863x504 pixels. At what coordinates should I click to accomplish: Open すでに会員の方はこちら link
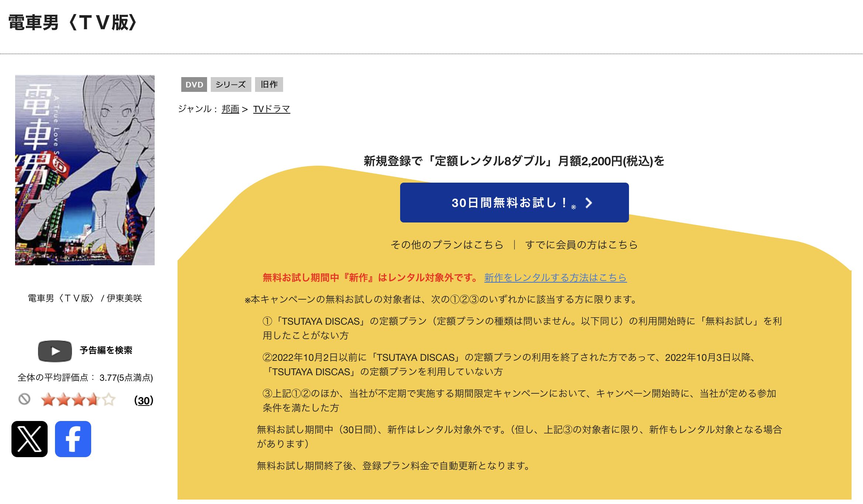click(581, 244)
